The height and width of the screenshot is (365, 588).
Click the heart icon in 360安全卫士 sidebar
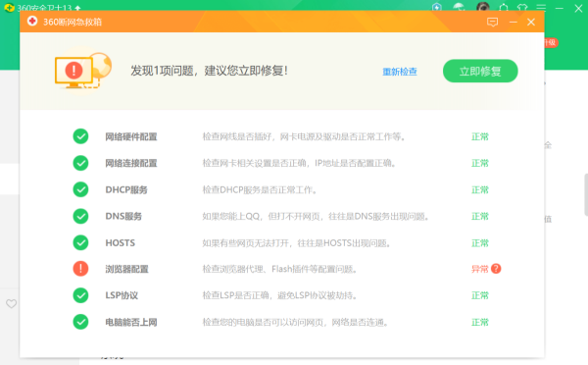pyautogui.click(x=11, y=303)
